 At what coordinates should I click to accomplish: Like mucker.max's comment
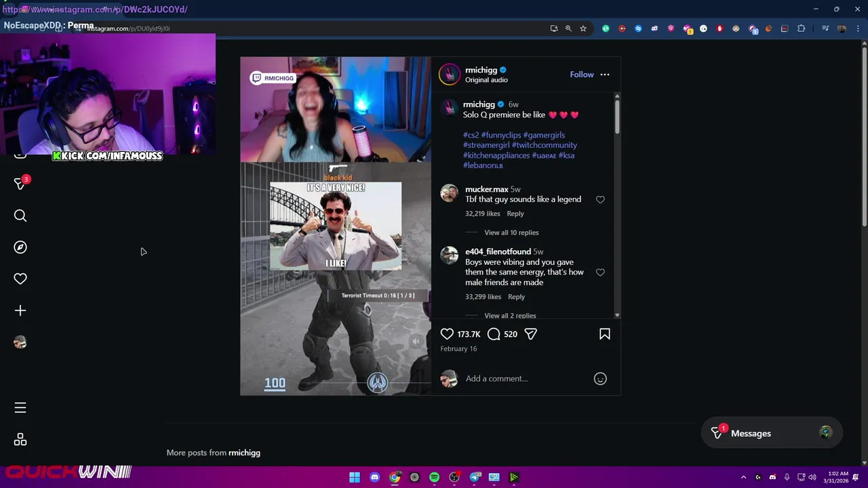600,199
